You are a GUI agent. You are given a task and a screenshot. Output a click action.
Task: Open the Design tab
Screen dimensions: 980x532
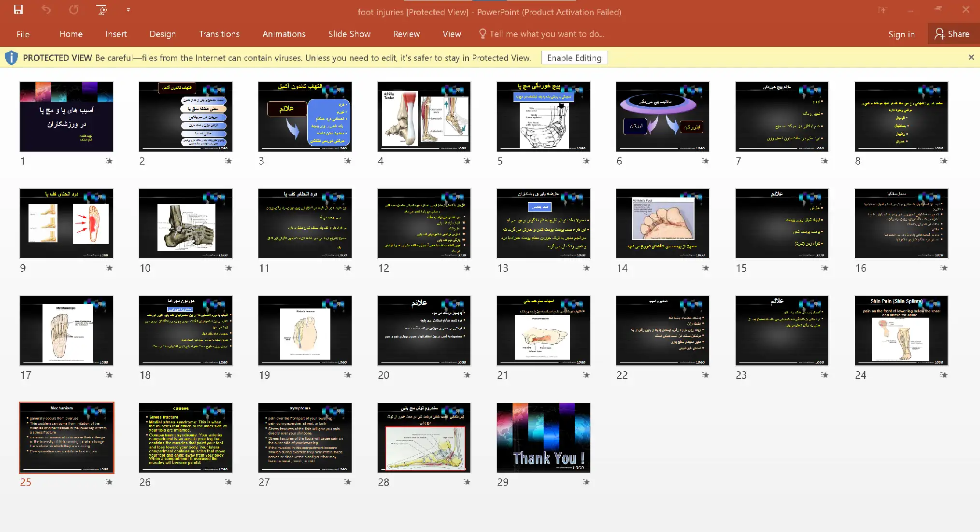[162, 34]
